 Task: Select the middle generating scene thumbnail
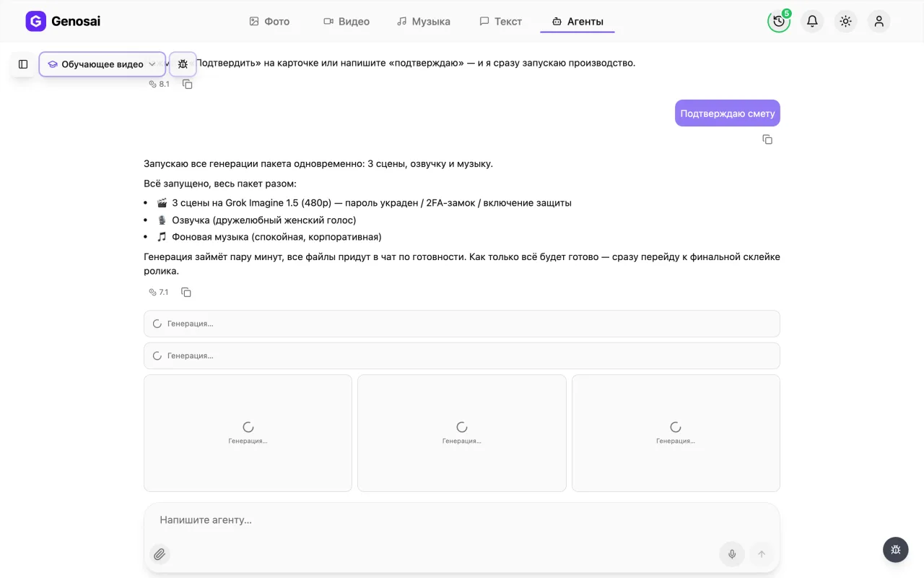point(462,433)
